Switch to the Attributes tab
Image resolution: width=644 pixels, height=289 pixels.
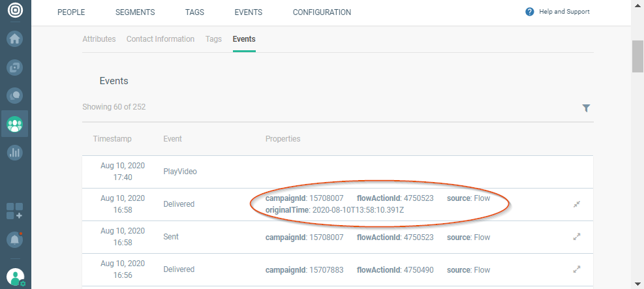point(99,39)
